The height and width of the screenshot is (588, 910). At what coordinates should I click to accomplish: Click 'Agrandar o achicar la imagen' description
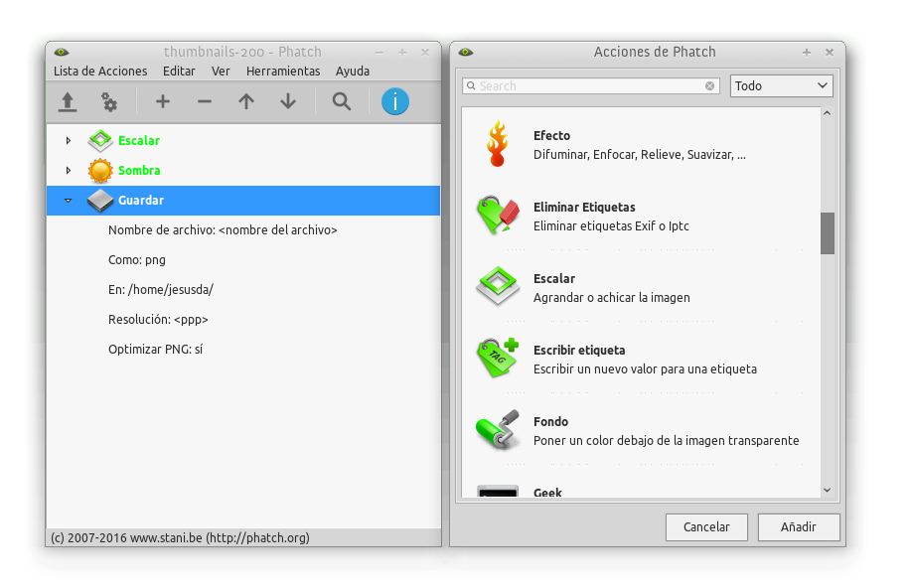612,298
